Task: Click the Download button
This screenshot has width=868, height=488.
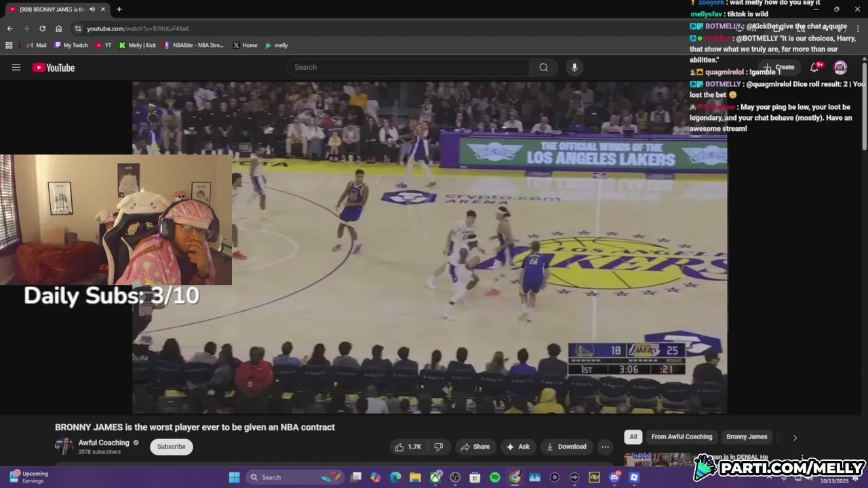Action: click(566, 447)
